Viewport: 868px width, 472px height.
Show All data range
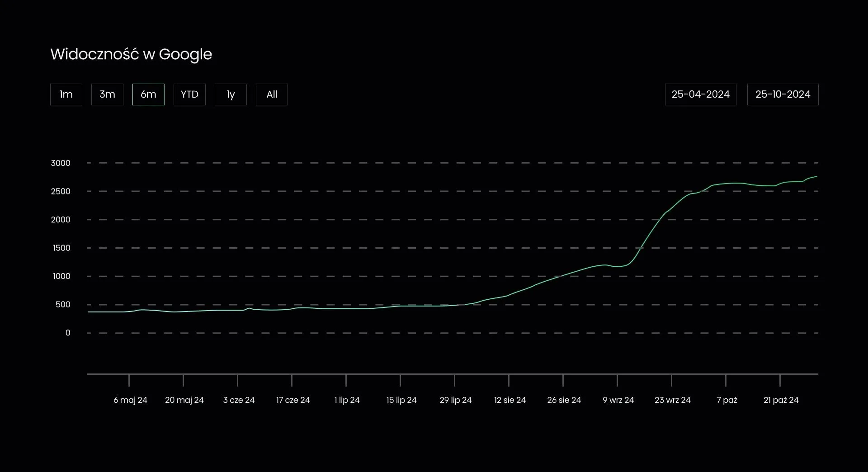[x=272, y=94]
